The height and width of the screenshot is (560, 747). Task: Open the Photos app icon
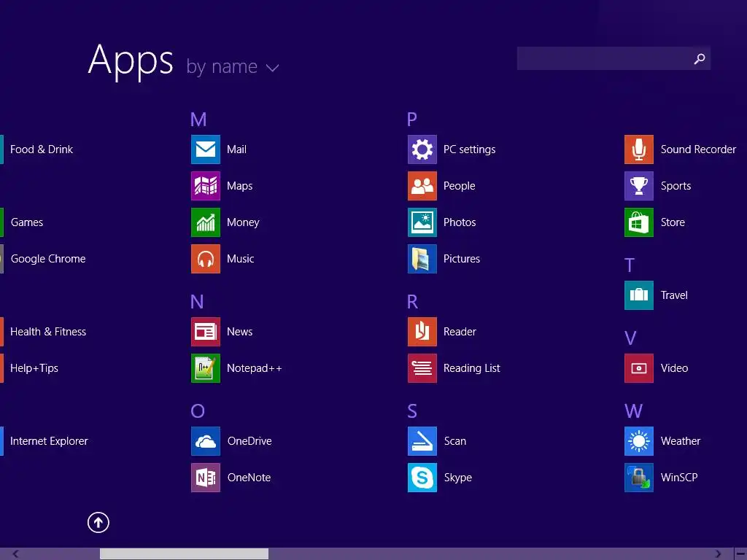(x=422, y=222)
